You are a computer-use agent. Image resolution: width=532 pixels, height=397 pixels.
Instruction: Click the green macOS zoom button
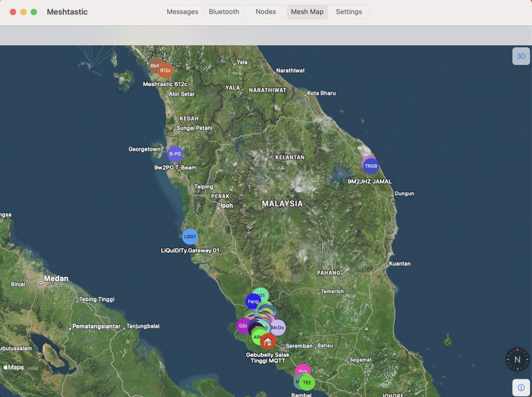point(34,12)
